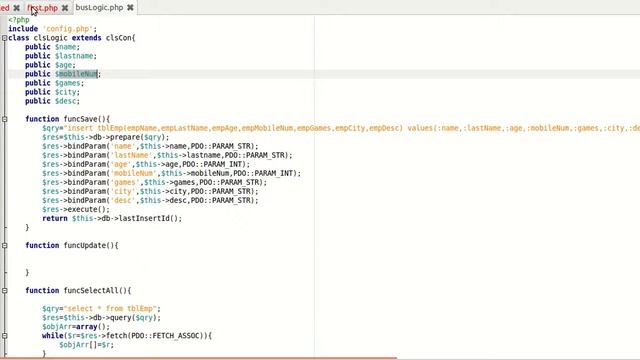This screenshot has width=640, height=360.
Task: Click the $this->db->query($qry) line
Action: [101, 317]
